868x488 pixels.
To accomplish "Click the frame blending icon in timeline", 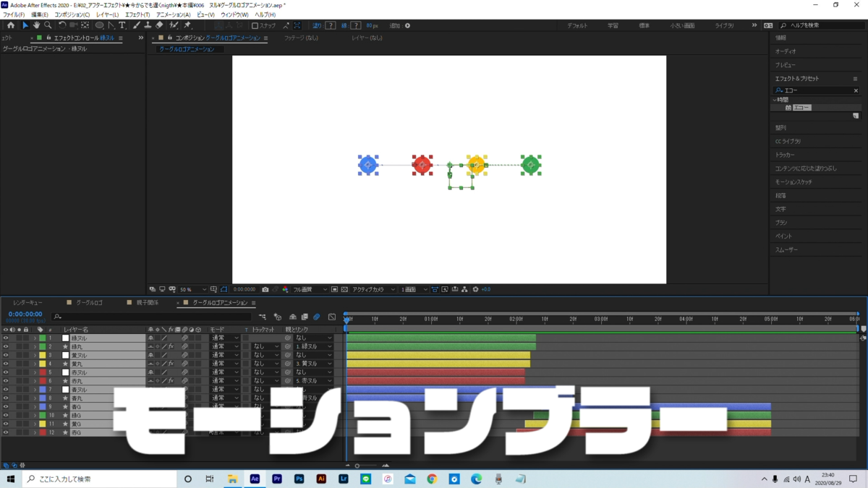I will pos(305,317).
